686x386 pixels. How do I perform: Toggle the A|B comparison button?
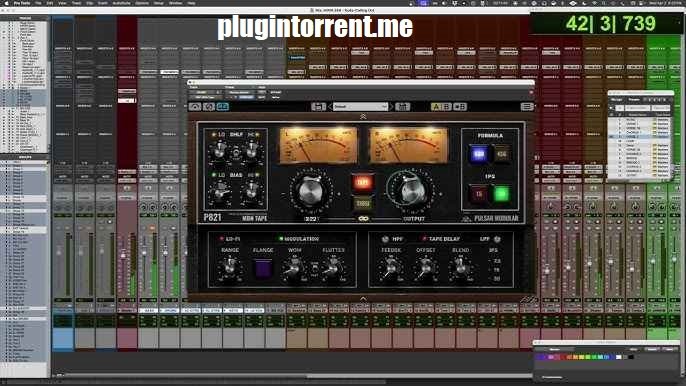point(441,106)
